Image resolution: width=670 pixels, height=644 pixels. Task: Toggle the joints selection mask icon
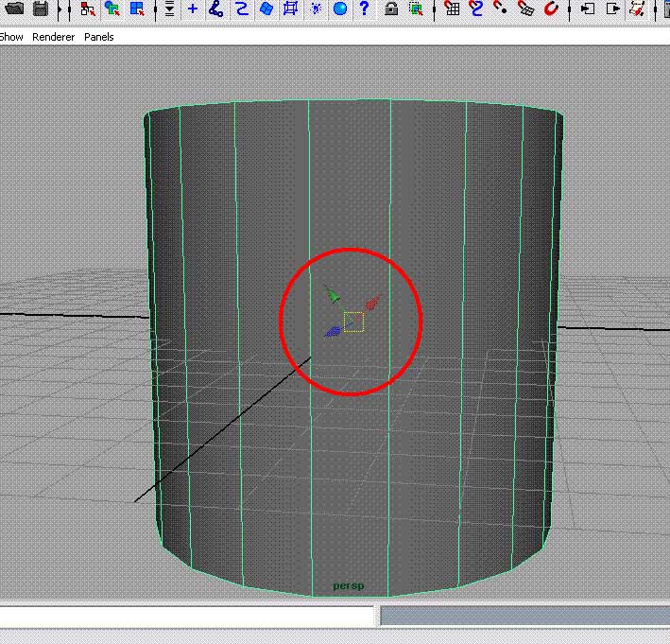pos(216,9)
